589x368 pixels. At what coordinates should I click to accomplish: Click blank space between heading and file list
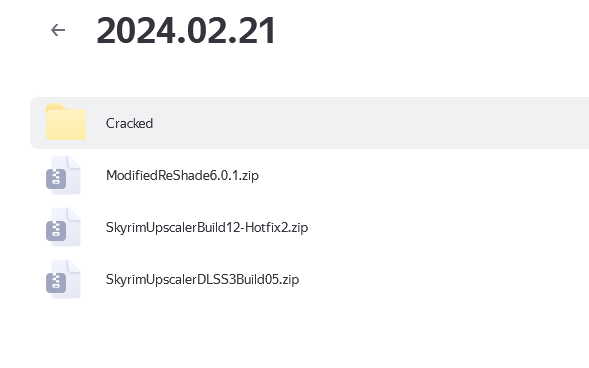point(293,73)
